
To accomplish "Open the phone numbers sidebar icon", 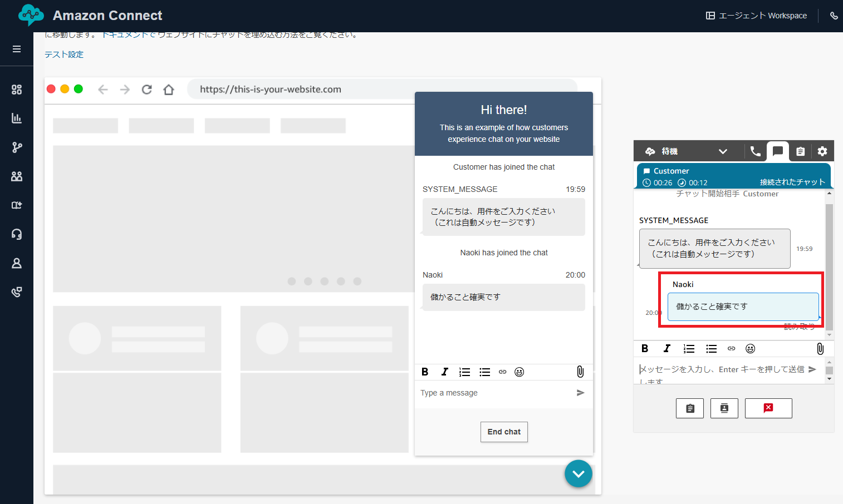I will point(17,292).
